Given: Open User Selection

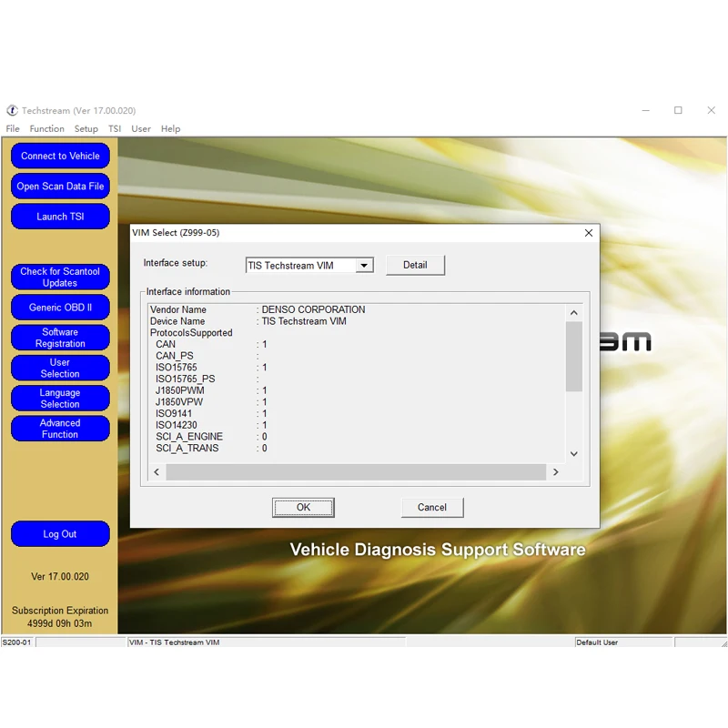Looking at the screenshot, I should 60,369.
